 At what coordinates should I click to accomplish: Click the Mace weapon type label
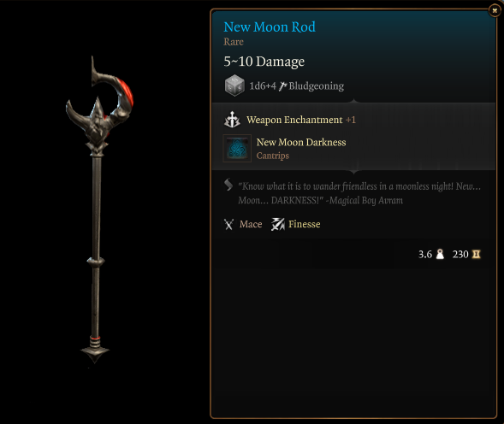251,224
